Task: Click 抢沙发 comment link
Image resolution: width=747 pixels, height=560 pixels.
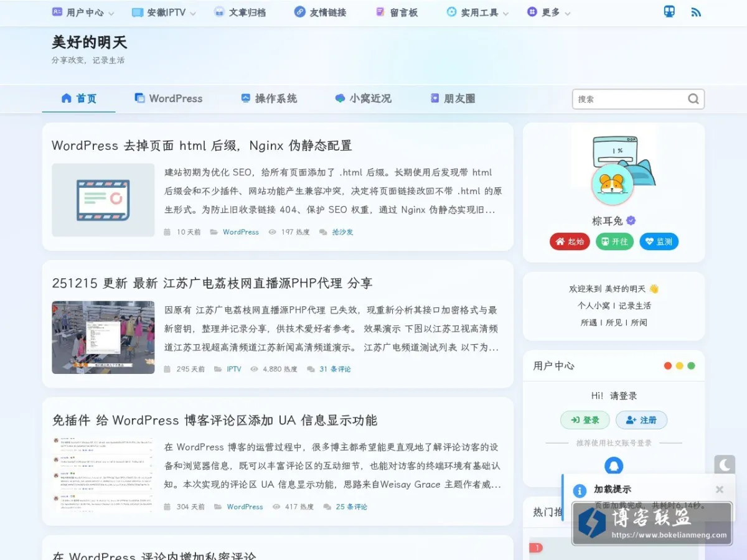Action: pos(342,232)
